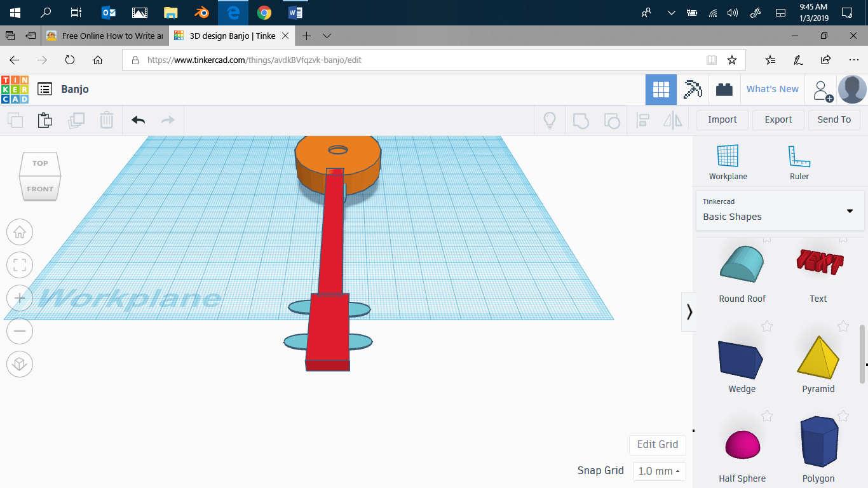Switch to the 3D design grid view
The height and width of the screenshot is (488, 868).
[661, 90]
